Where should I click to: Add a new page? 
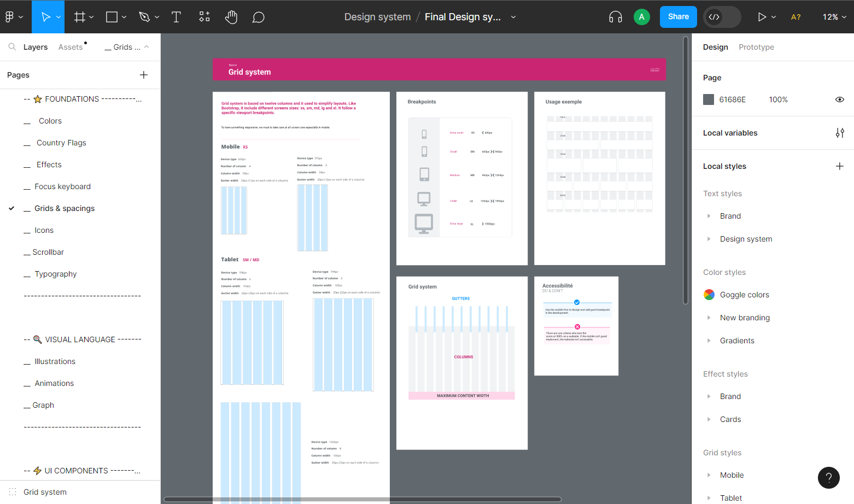click(144, 75)
